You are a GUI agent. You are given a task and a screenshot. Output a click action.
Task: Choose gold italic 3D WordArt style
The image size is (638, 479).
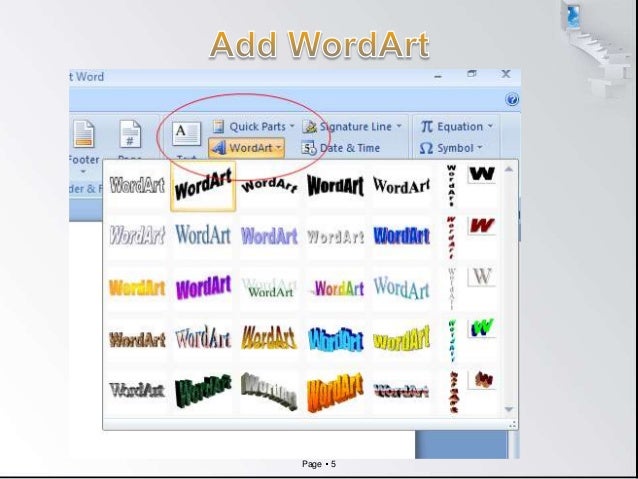pos(269,339)
